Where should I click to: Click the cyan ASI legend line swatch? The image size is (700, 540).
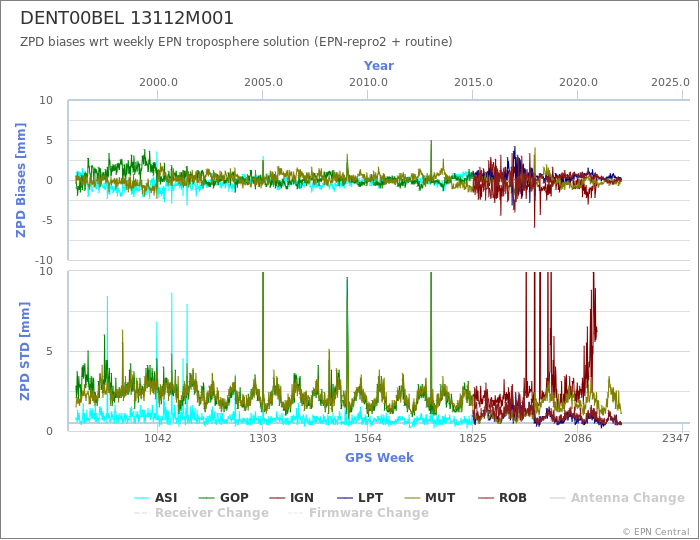[142, 498]
